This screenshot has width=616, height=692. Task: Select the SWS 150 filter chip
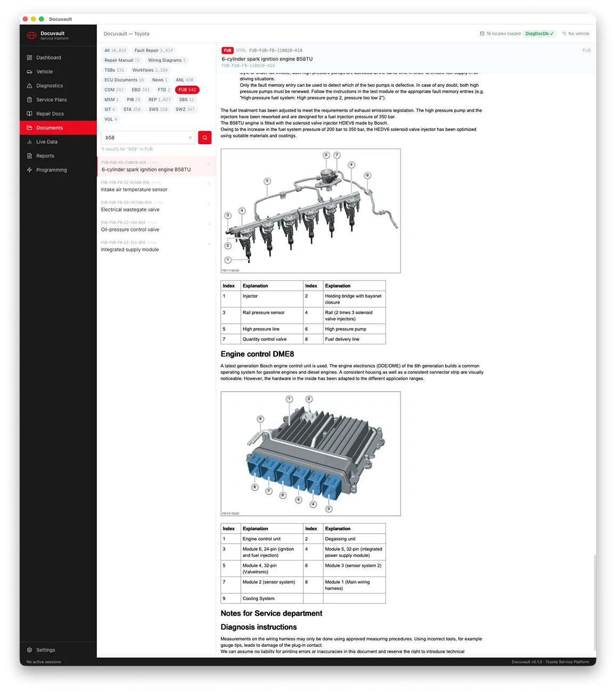click(x=158, y=110)
